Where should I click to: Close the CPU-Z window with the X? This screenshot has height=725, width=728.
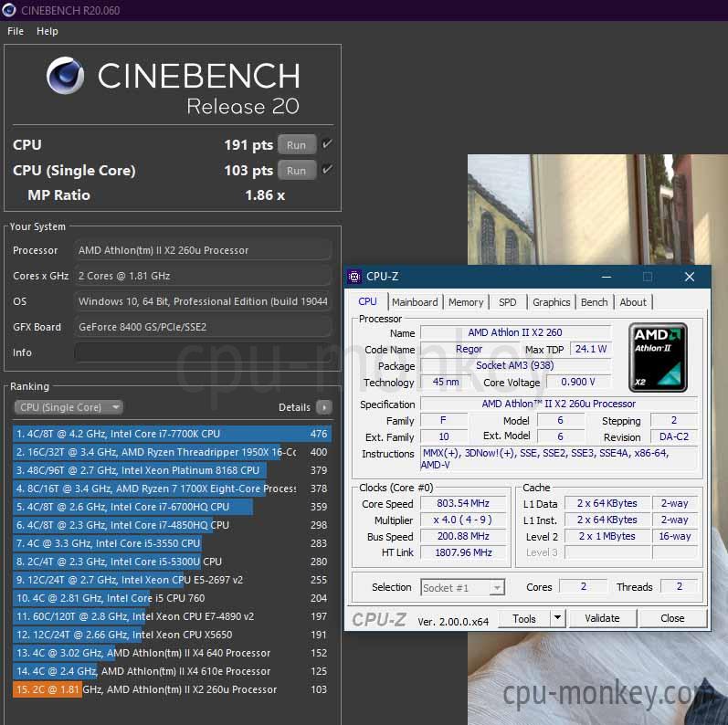[690, 277]
